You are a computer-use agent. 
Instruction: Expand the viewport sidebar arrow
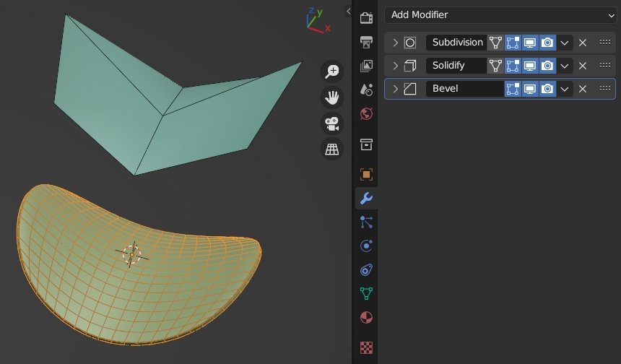coord(348,11)
